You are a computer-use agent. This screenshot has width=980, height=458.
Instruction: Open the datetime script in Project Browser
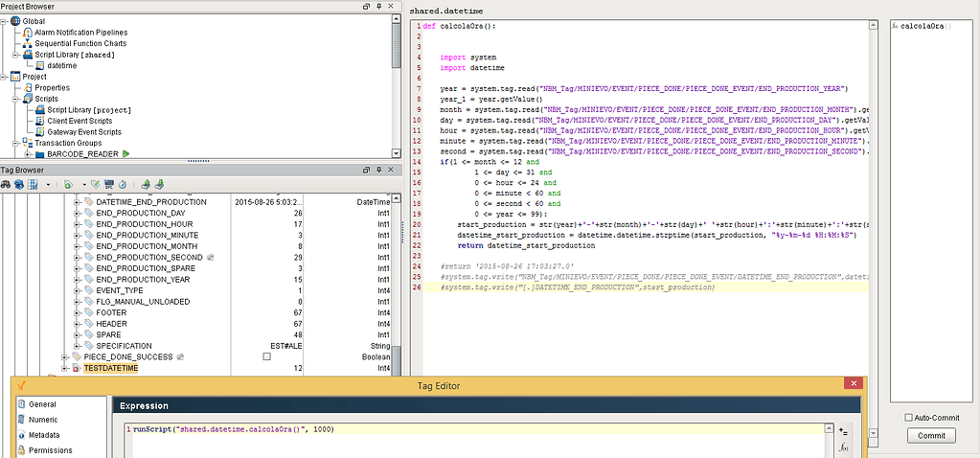(x=61, y=65)
